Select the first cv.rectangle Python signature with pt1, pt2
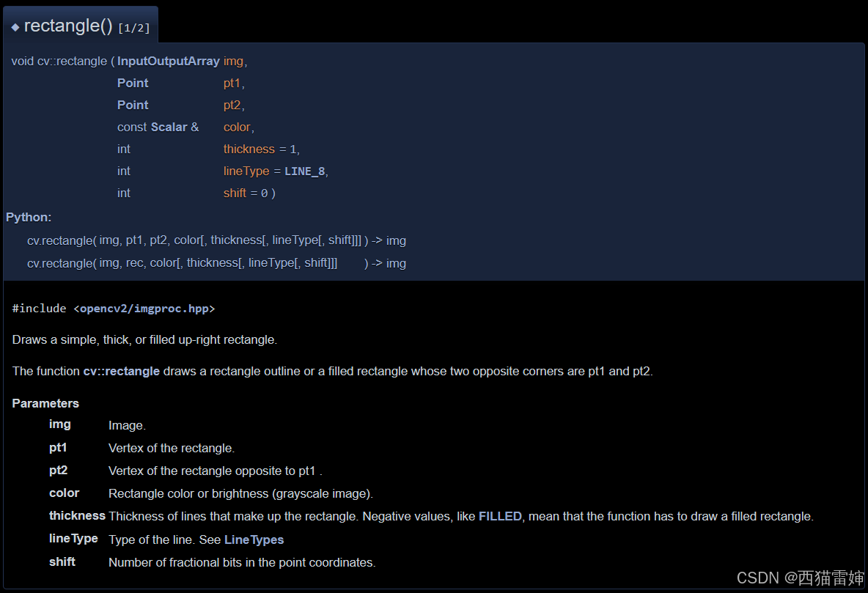This screenshot has height=593, width=868. pos(216,240)
